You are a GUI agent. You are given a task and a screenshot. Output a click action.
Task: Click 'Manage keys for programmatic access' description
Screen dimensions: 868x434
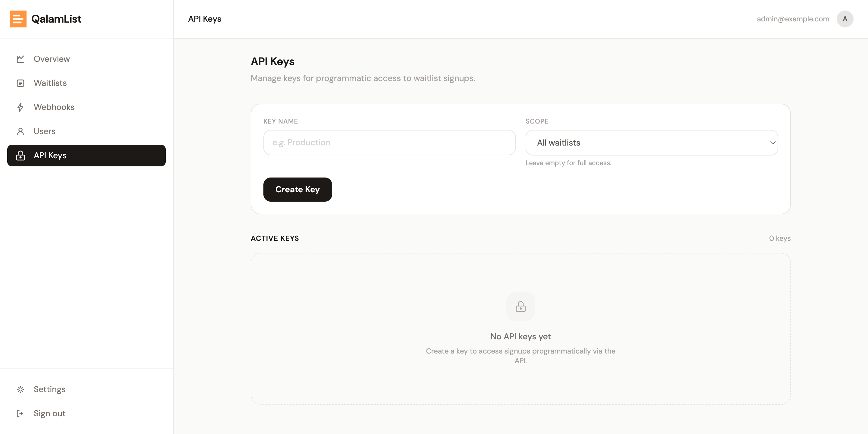[x=363, y=78]
